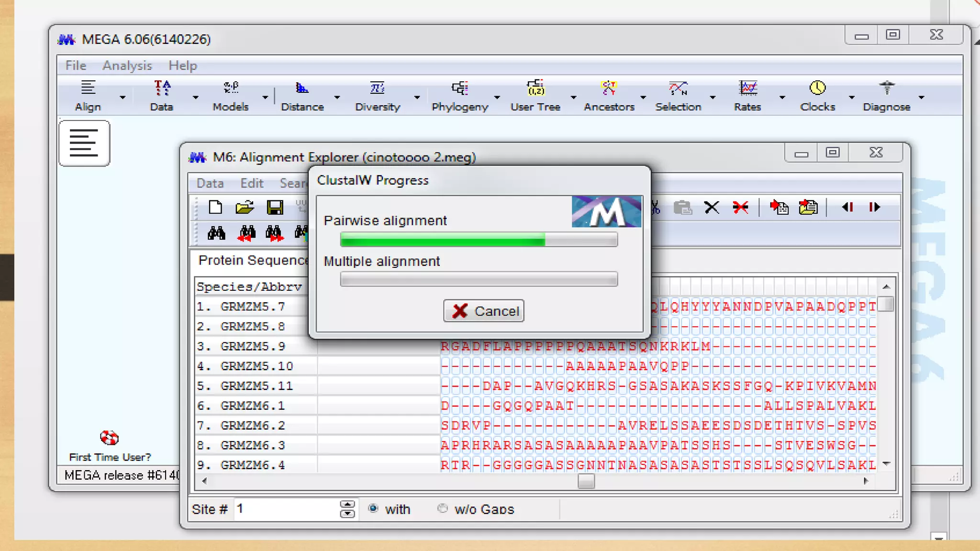Open file with the folder icon
The height and width of the screenshot is (551, 980).
(x=245, y=207)
